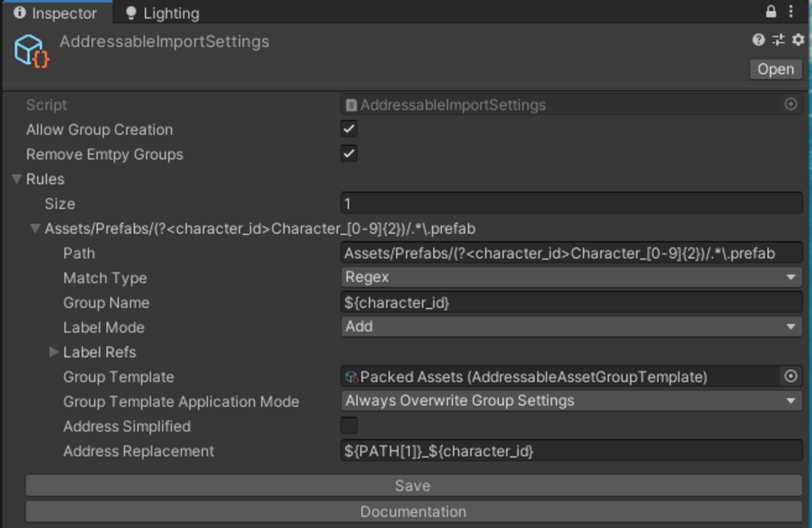Open the Documentation button
Image resolution: width=812 pixels, height=528 pixels.
pyautogui.click(x=412, y=511)
